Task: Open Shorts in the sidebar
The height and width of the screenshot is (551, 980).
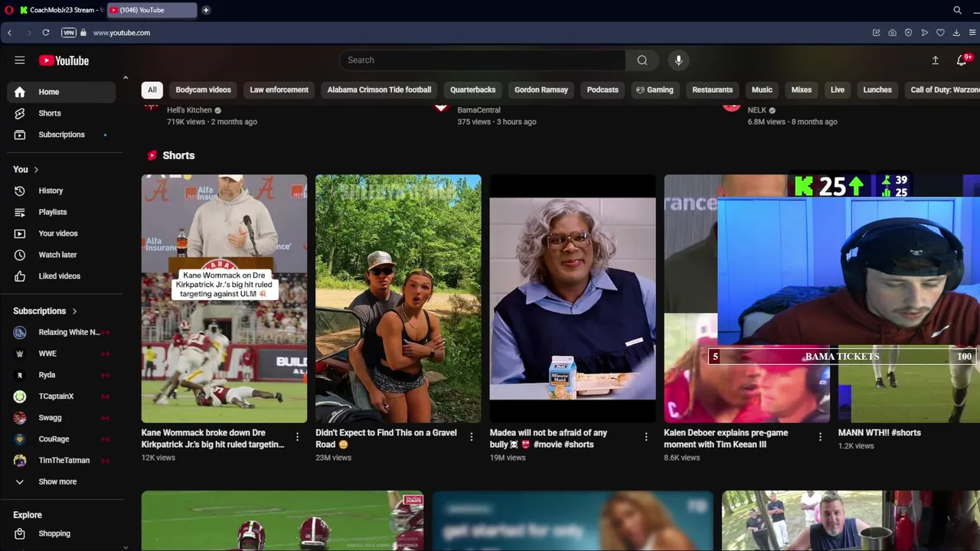Action: click(61, 113)
